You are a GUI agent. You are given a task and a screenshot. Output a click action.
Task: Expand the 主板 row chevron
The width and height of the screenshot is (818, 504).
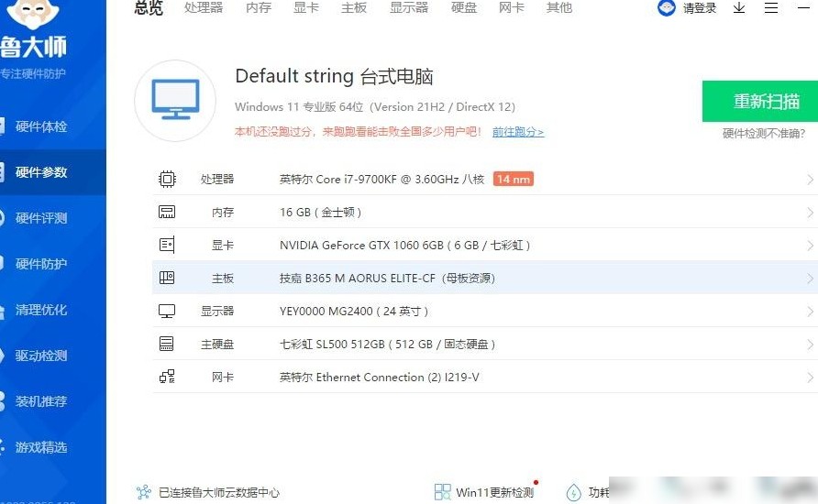[x=810, y=279]
